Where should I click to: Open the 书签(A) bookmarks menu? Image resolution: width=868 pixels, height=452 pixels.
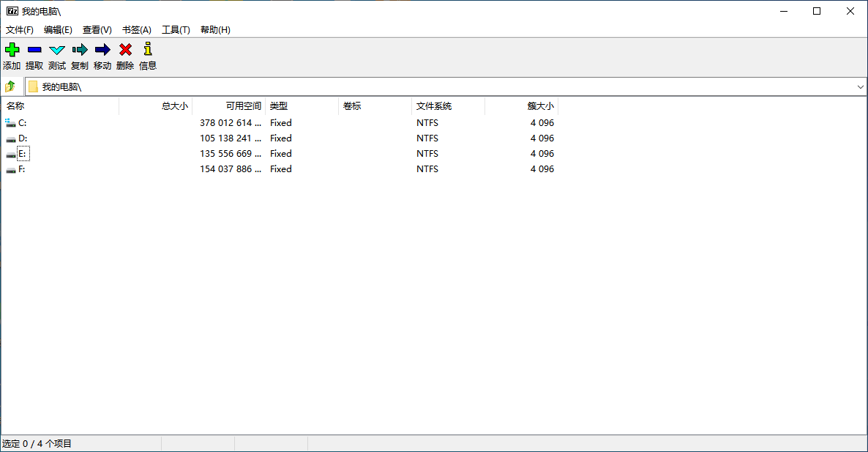[x=136, y=30]
